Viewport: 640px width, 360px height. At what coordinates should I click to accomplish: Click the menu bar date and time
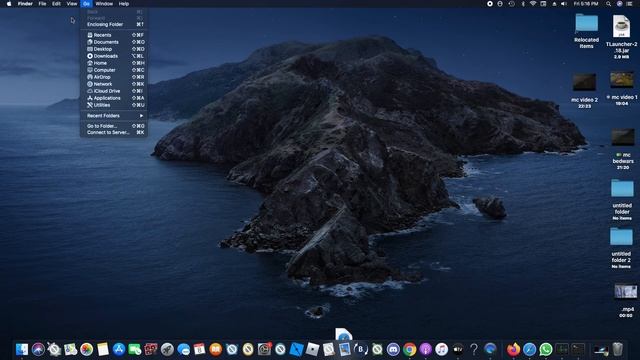pos(586,4)
